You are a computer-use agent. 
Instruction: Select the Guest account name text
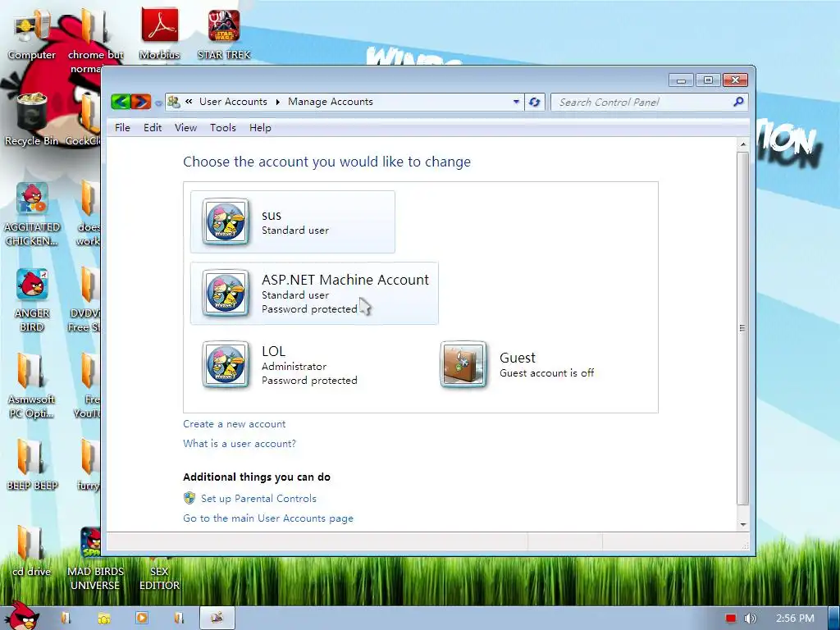tap(518, 358)
